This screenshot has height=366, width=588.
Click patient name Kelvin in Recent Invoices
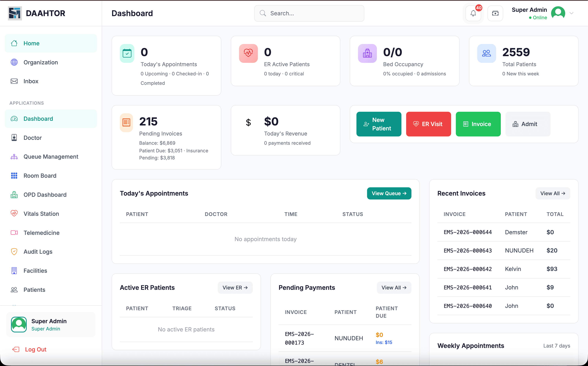pyautogui.click(x=513, y=269)
